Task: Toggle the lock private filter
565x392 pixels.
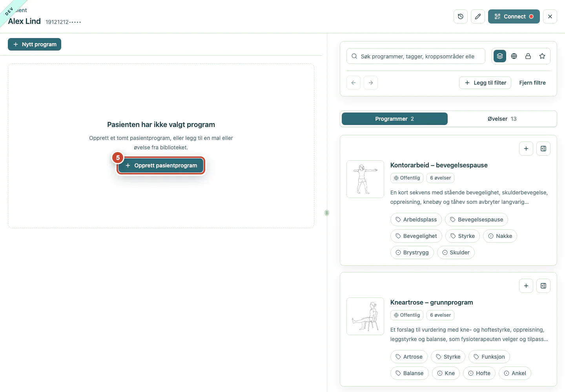Action: click(528, 56)
